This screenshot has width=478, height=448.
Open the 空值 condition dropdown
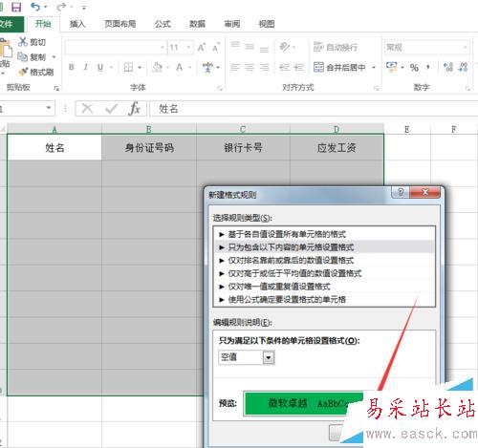269,357
